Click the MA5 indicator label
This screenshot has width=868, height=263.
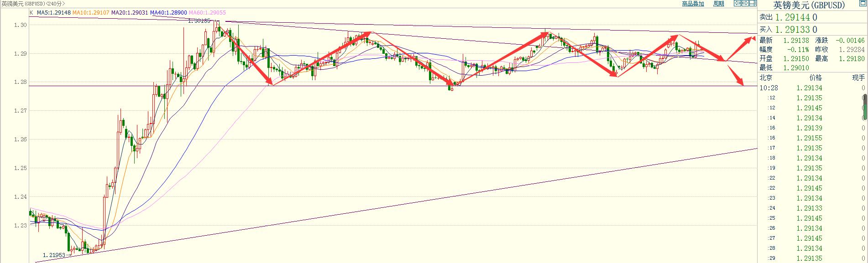53,13
